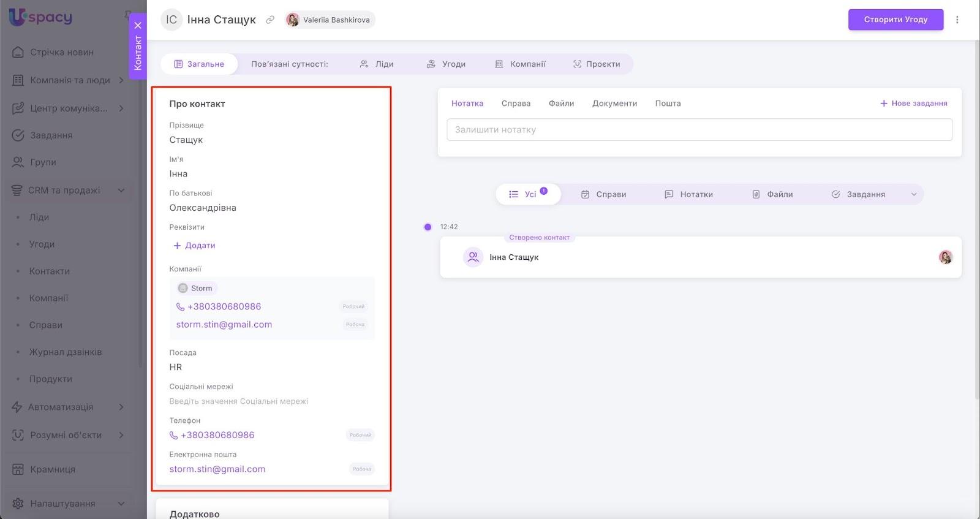Filter the timeline by Нотатки

point(688,194)
